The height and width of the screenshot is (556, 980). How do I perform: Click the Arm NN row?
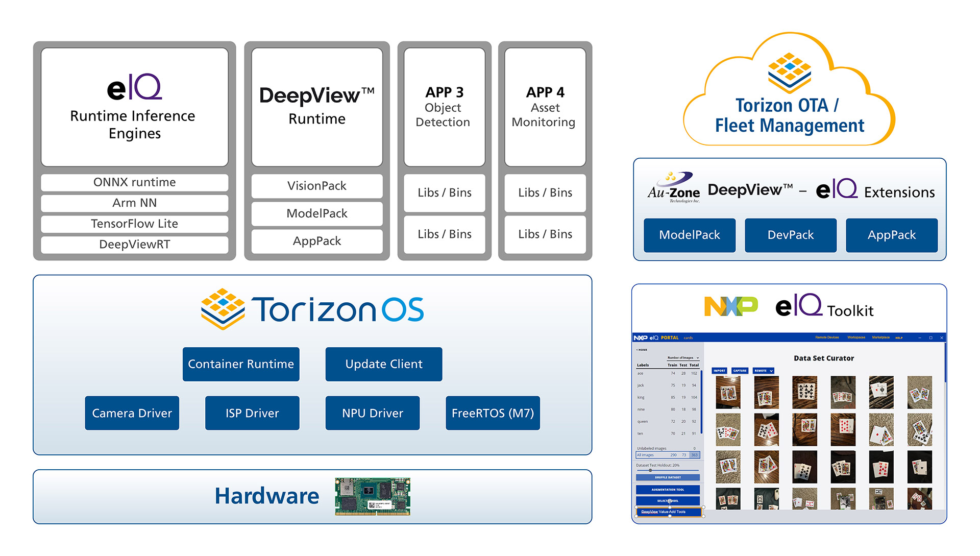pyautogui.click(x=135, y=203)
